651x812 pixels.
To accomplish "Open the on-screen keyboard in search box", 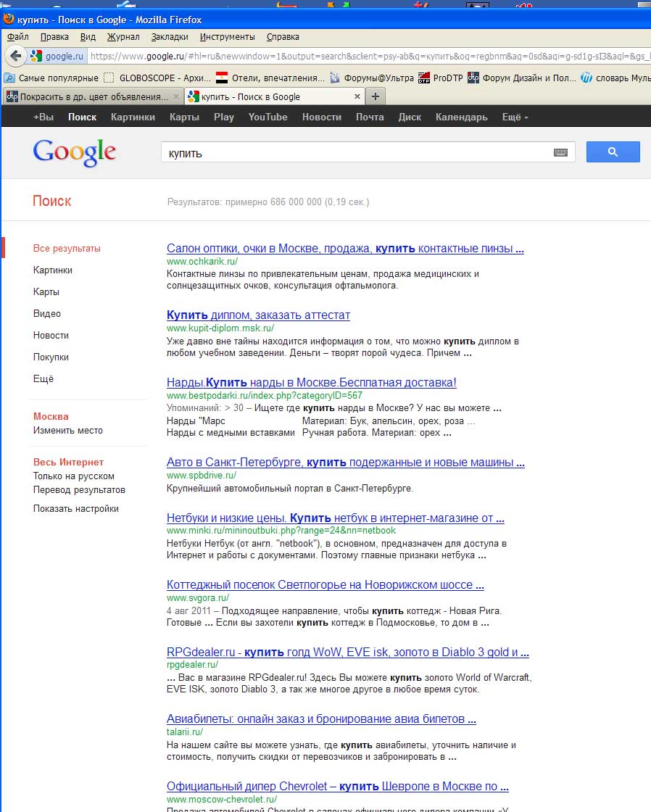I will [x=560, y=152].
